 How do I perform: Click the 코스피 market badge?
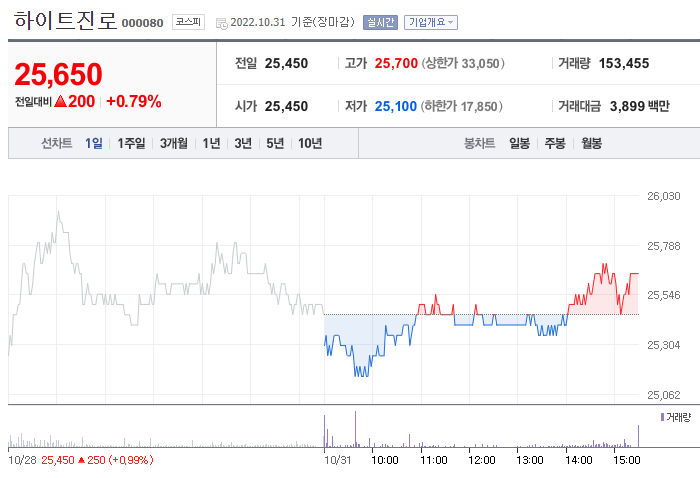point(188,22)
